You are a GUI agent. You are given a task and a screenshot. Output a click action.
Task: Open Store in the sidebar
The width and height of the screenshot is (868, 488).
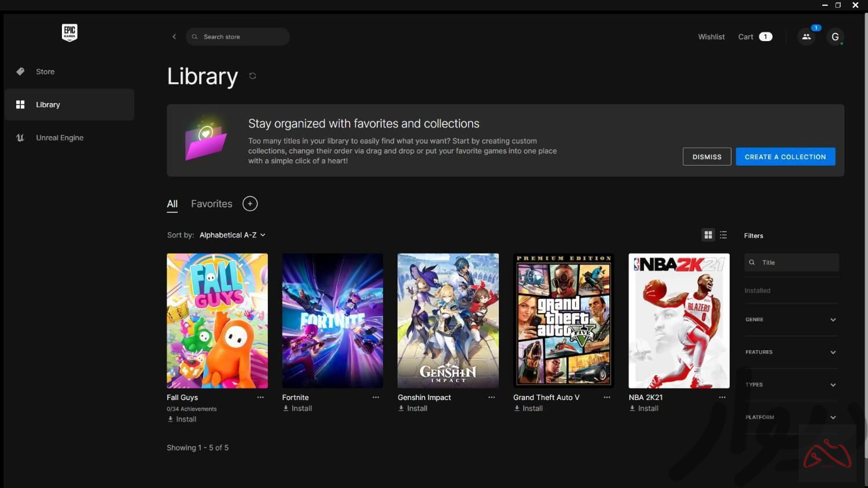pos(45,72)
